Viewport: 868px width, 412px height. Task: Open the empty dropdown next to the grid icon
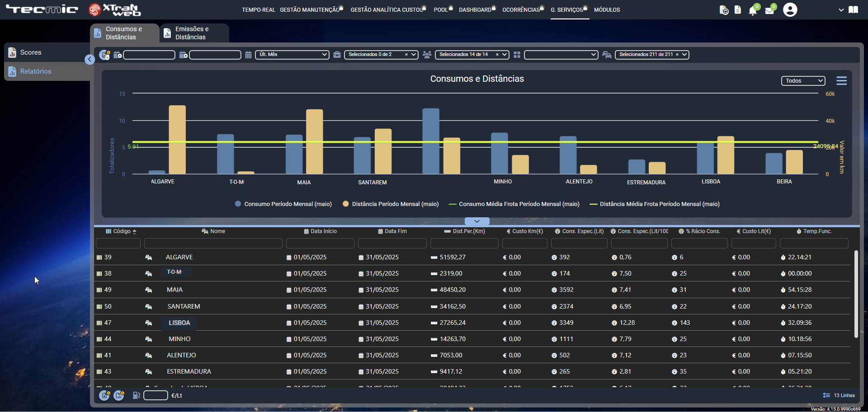561,55
